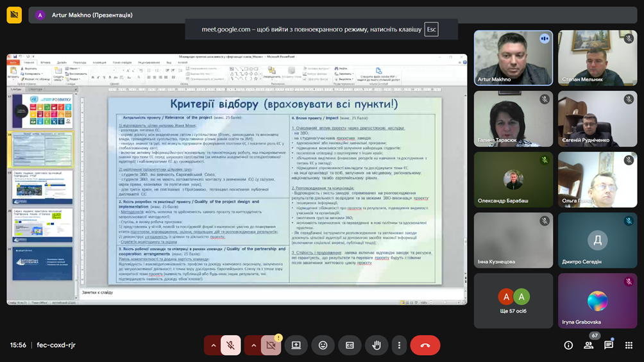Select Artur Makhno's video tile
The image size is (644, 362).
click(x=513, y=58)
